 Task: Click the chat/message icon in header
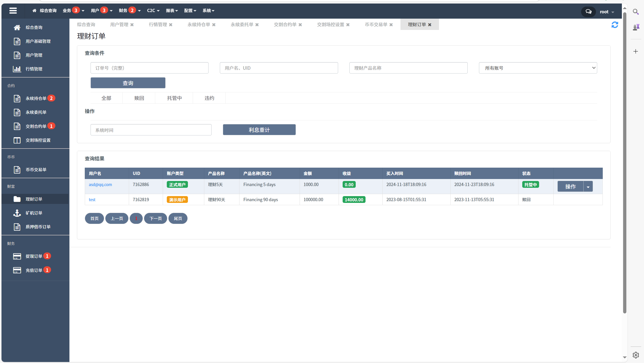click(x=588, y=11)
